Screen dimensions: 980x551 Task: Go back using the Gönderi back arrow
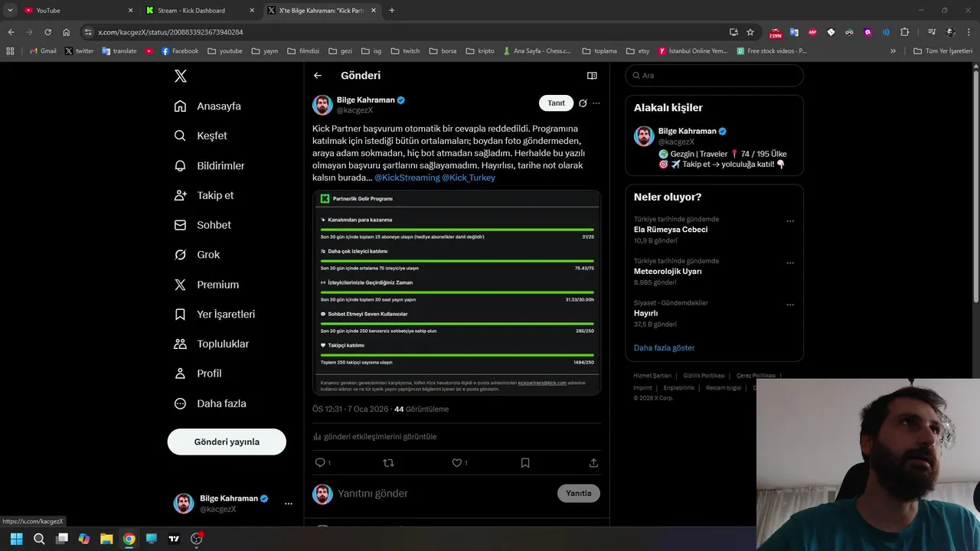point(318,76)
